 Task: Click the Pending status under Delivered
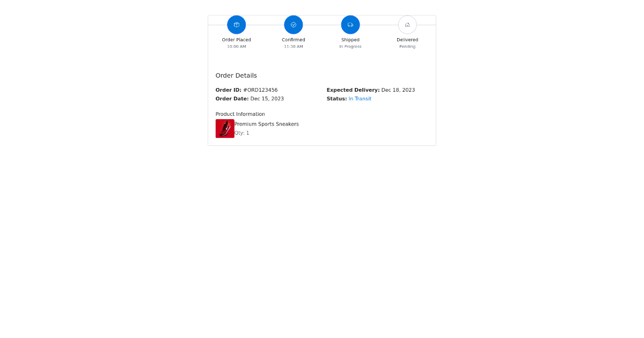tap(407, 46)
